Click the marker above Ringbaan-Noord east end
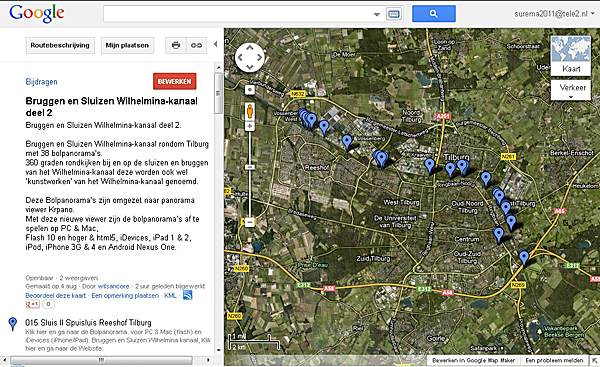Viewport: 600px width, 367px height. 486,179
